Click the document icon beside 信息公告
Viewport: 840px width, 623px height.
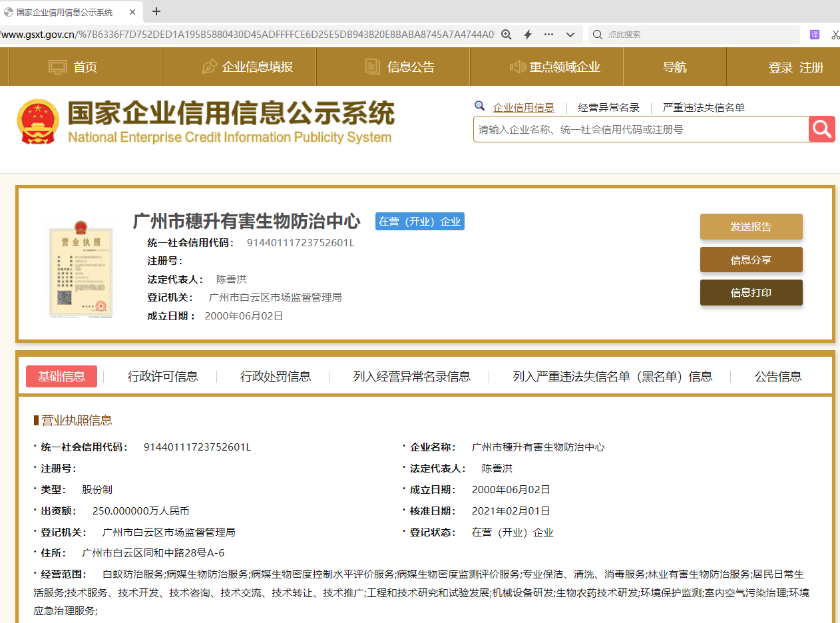point(373,67)
